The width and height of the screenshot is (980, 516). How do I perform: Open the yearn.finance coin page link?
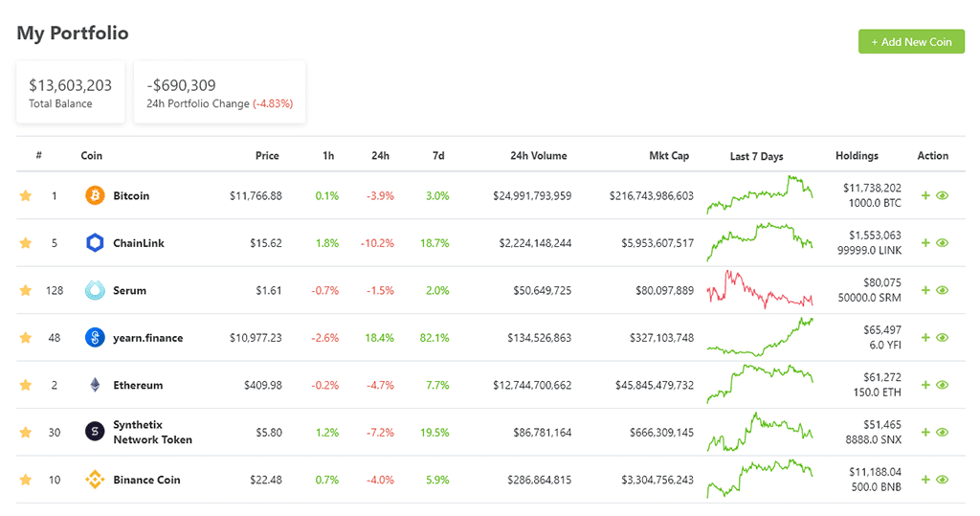click(x=148, y=338)
